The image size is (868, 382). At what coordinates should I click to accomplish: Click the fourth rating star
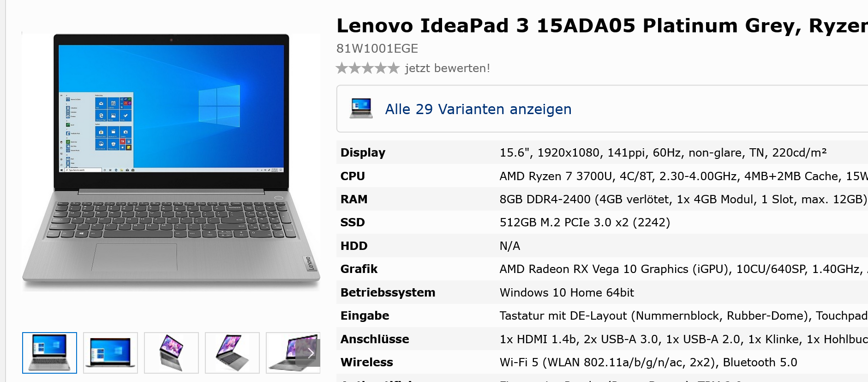pos(381,68)
